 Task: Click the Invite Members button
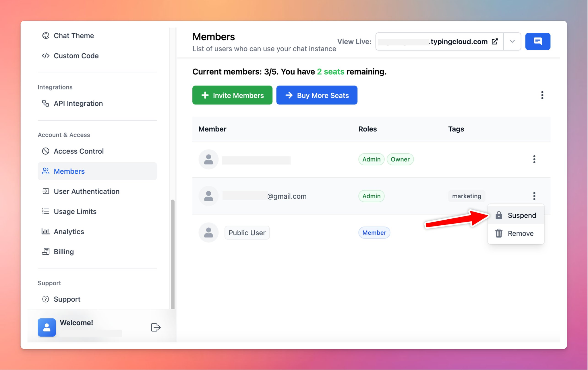point(232,95)
